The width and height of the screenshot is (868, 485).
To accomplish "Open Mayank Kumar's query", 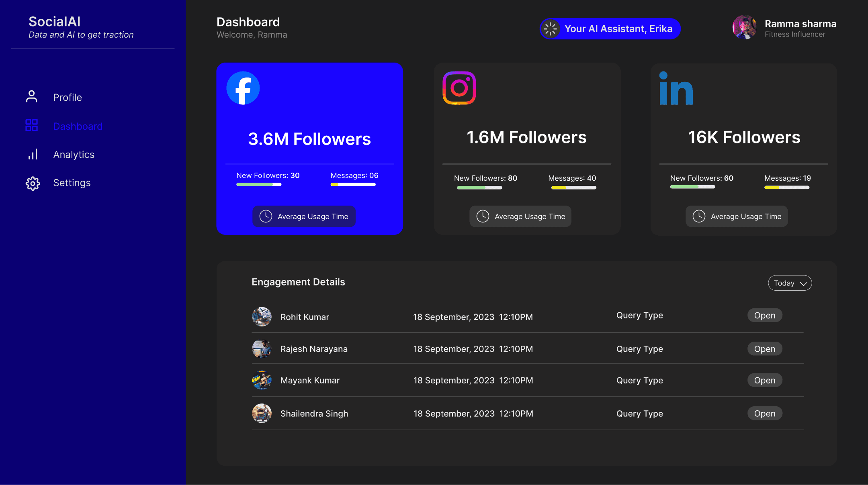I will (765, 380).
